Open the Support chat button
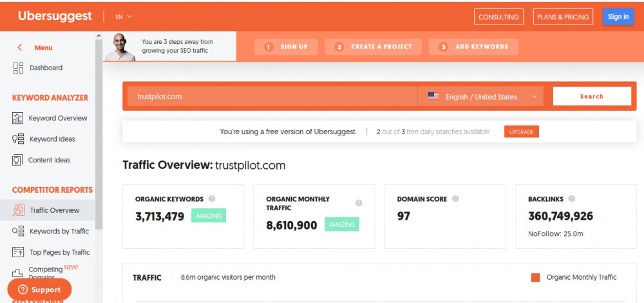Viewport: 644px width, 303px height. pos(39,289)
